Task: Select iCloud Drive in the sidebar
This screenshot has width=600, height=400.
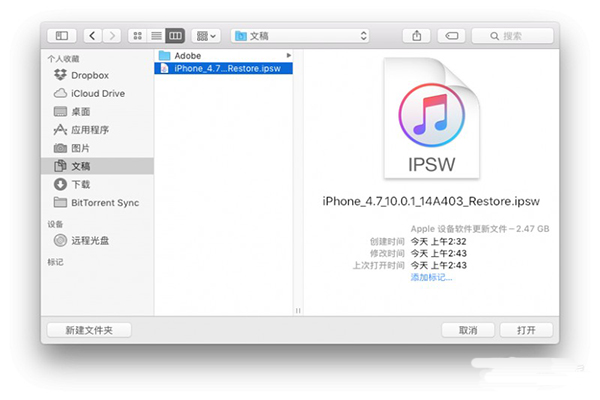Action: (97, 93)
